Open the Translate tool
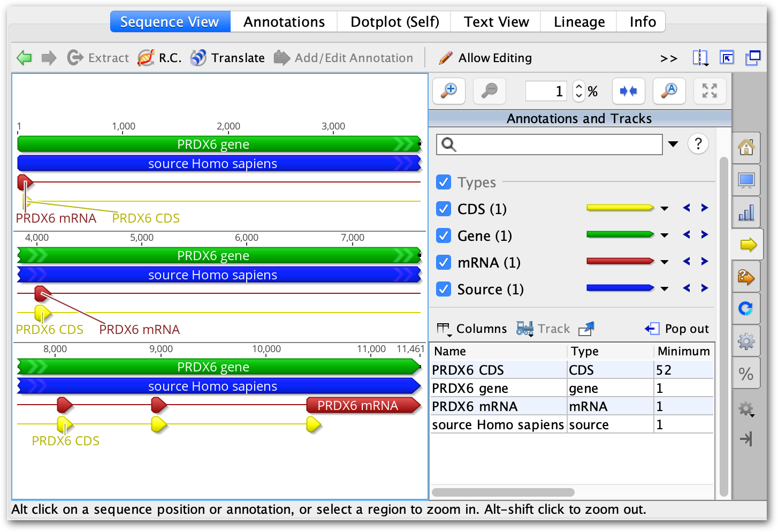778x532 pixels. click(x=227, y=58)
